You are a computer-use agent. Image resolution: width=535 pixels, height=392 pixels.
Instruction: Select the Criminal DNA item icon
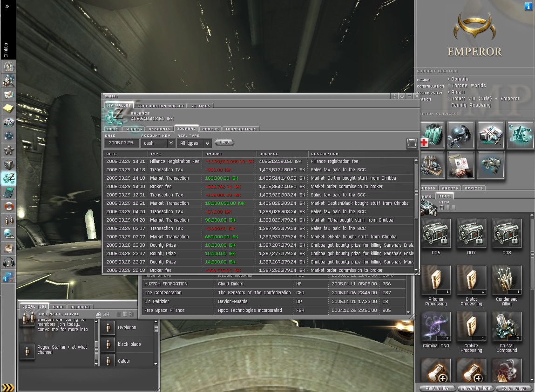coord(436,326)
